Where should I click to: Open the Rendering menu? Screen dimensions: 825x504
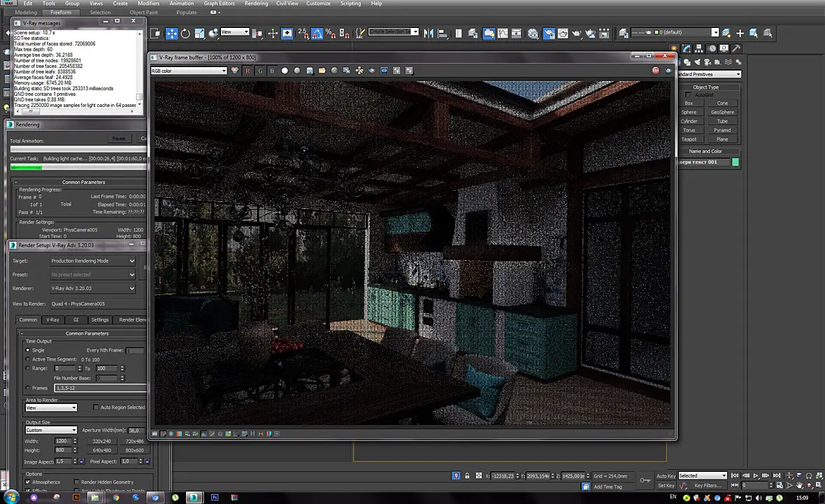(x=256, y=3)
